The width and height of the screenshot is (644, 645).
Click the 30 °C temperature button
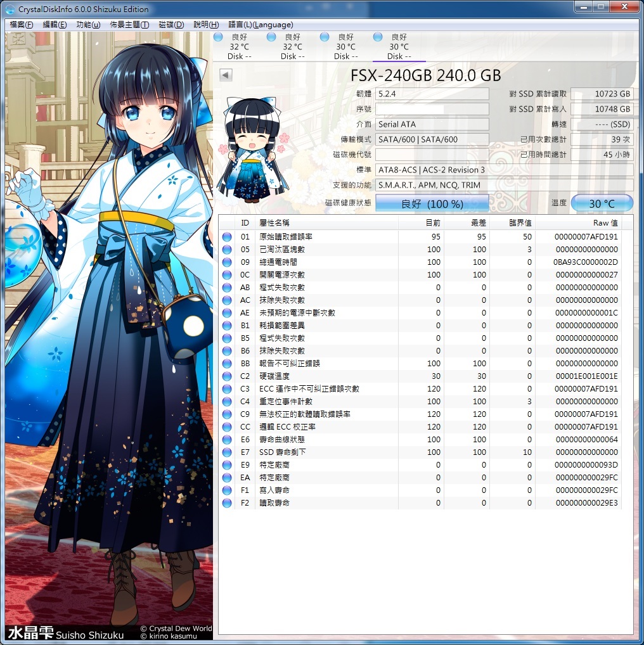point(602,203)
